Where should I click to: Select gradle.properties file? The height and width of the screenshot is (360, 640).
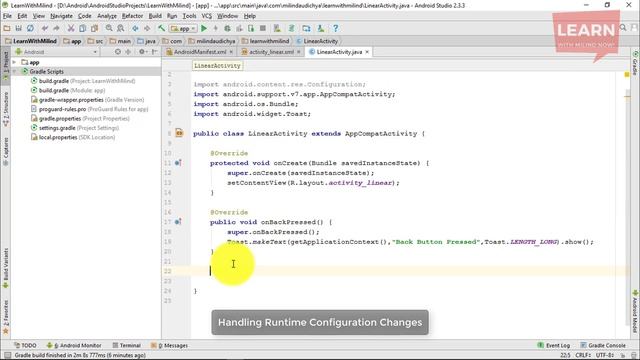(80, 118)
